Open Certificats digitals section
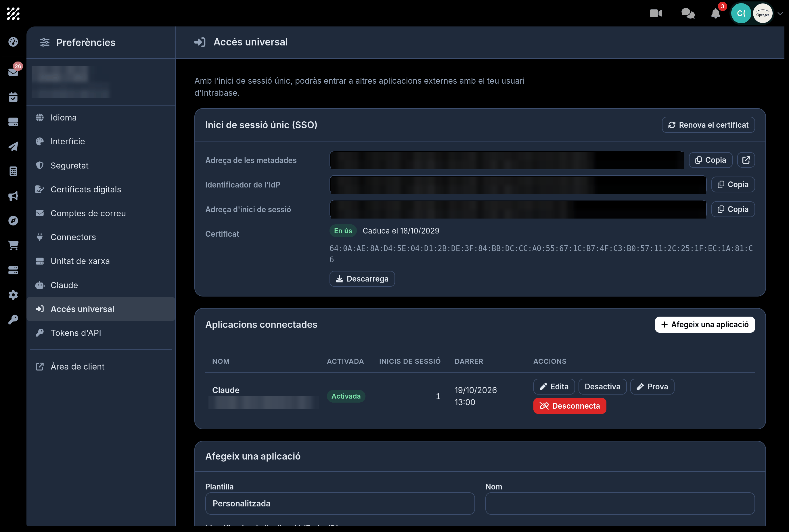The height and width of the screenshot is (532, 789). pyautogui.click(x=101, y=189)
